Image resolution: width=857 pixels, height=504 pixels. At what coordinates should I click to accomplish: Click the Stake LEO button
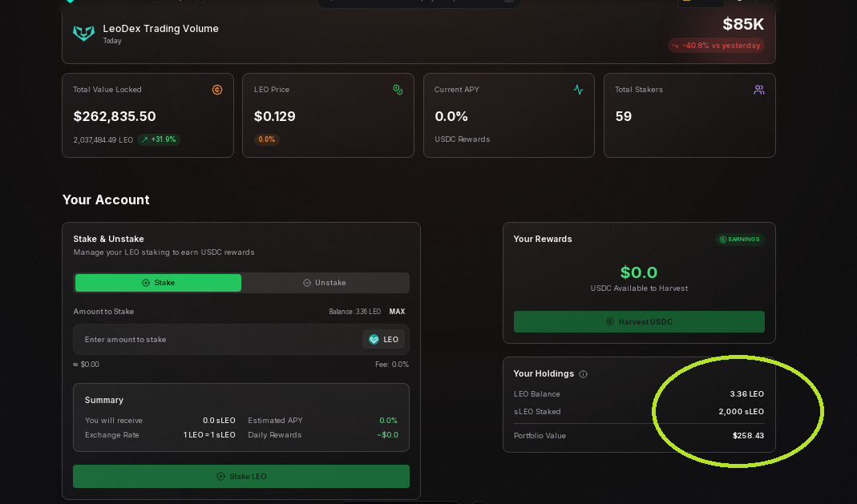pos(241,476)
